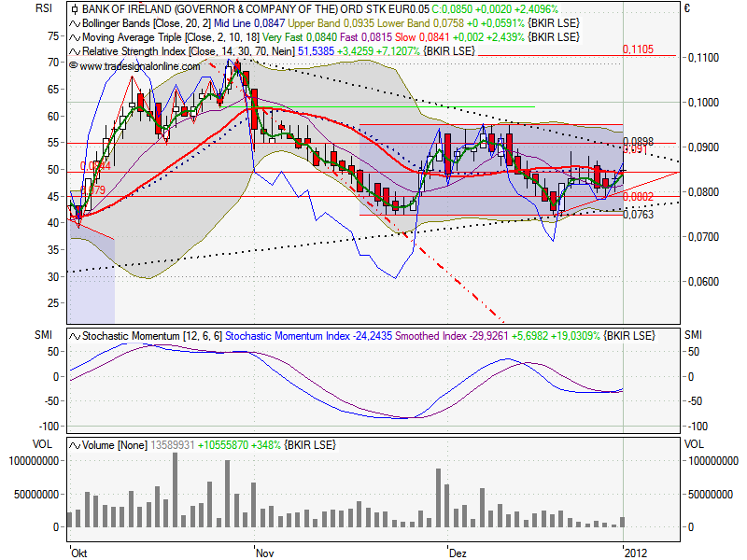
Task: Click the 100000000 left volume axis tick
Action: pos(34,461)
